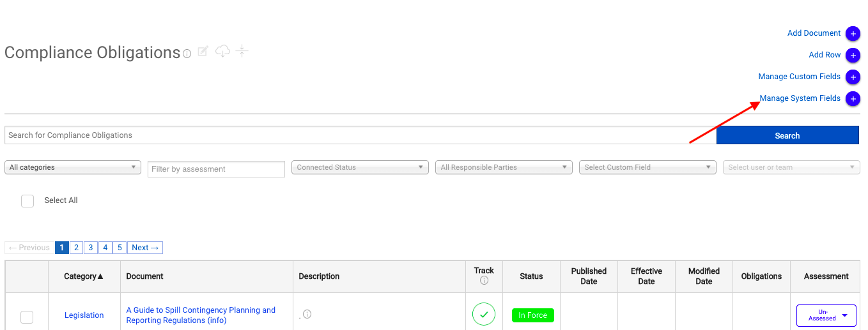Click the In Force status badge
This screenshot has height=330, width=868.
coord(533,315)
